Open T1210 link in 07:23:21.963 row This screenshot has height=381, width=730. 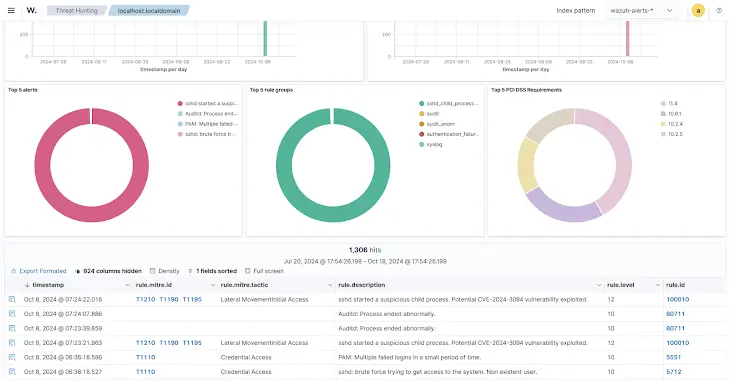point(145,343)
